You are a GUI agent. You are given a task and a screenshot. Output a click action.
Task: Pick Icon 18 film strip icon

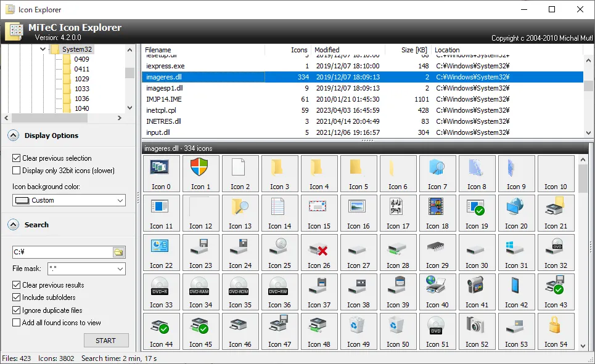(438, 213)
